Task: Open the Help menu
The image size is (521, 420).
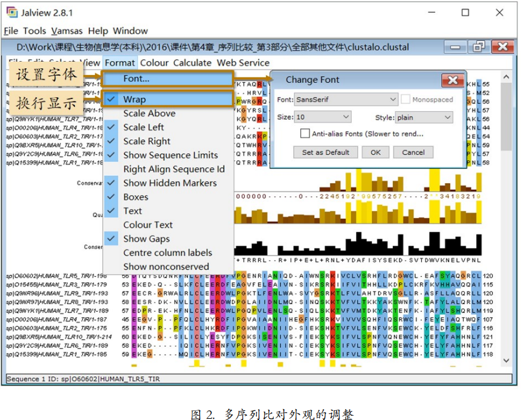Action: tap(98, 31)
